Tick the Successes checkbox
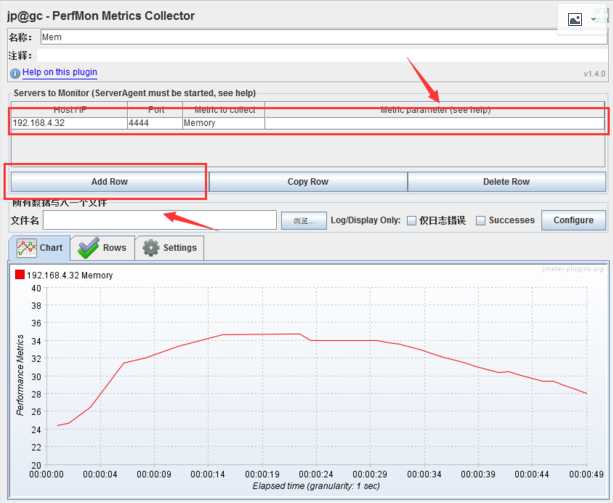 pos(480,220)
